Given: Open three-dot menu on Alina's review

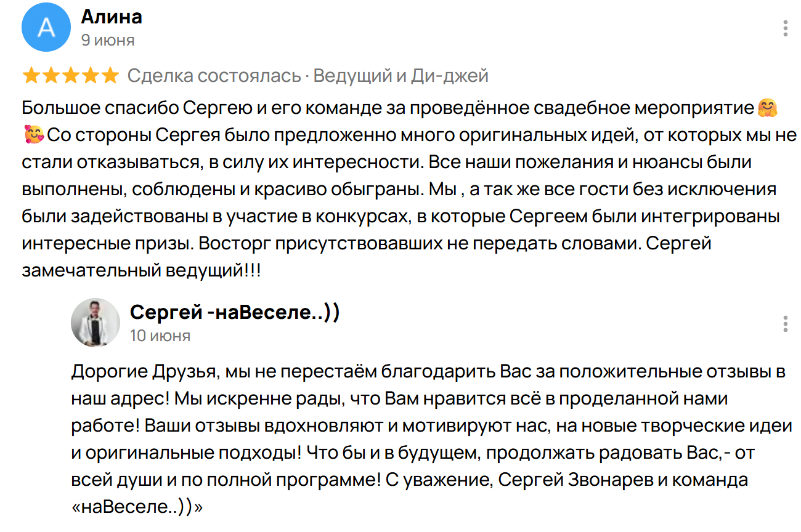Looking at the screenshot, I should pos(785,28).
